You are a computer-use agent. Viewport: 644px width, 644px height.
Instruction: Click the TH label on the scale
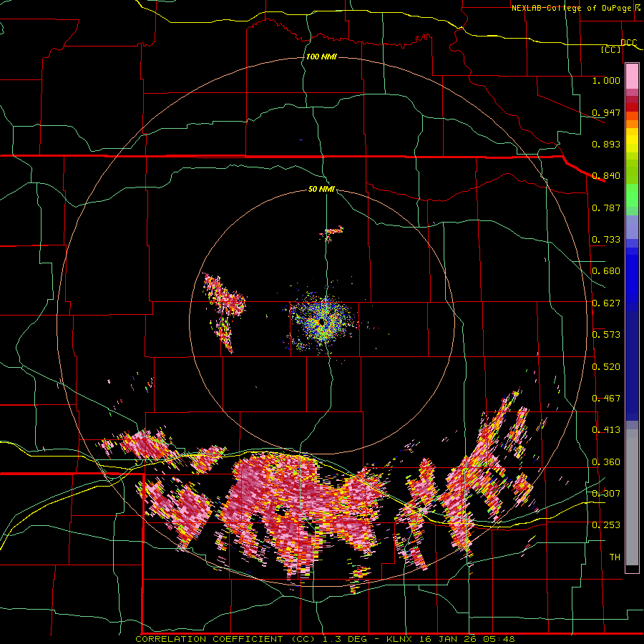(615, 557)
